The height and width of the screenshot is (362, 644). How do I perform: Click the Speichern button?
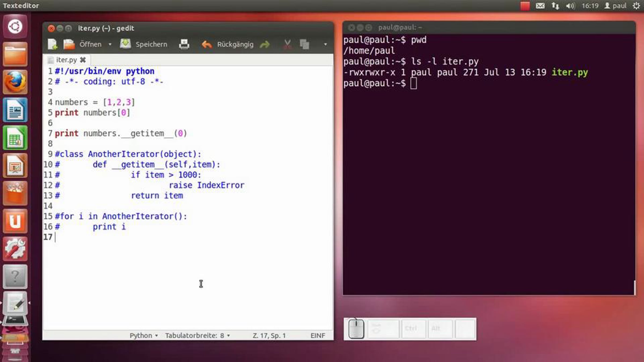pyautogui.click(x=144, y=44)
